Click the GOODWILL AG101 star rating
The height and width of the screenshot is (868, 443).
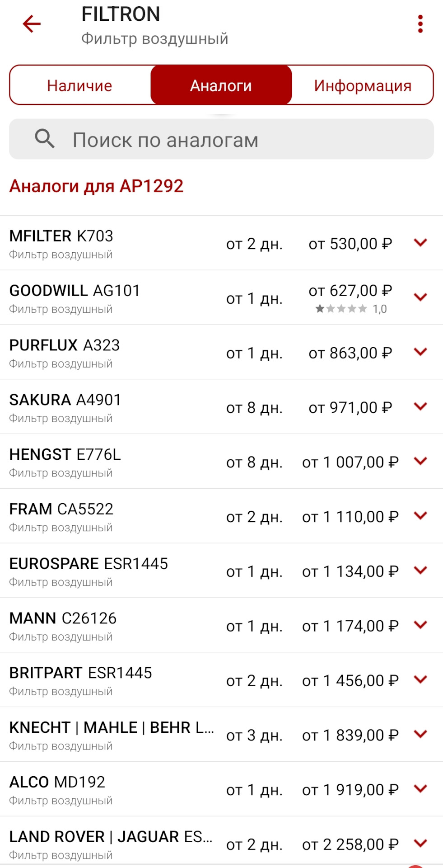342,309
